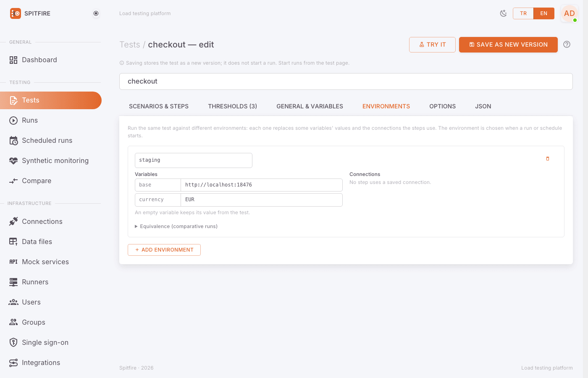Viewport: 588px width, 378px height.
Task: Expand Equivalence (comparative runs) section
Action: (176, 226)
